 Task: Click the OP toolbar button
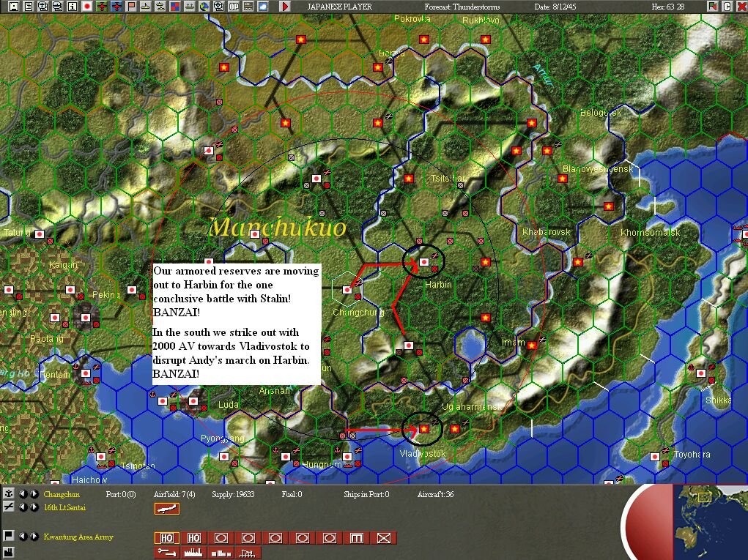(x=234, y=7)
